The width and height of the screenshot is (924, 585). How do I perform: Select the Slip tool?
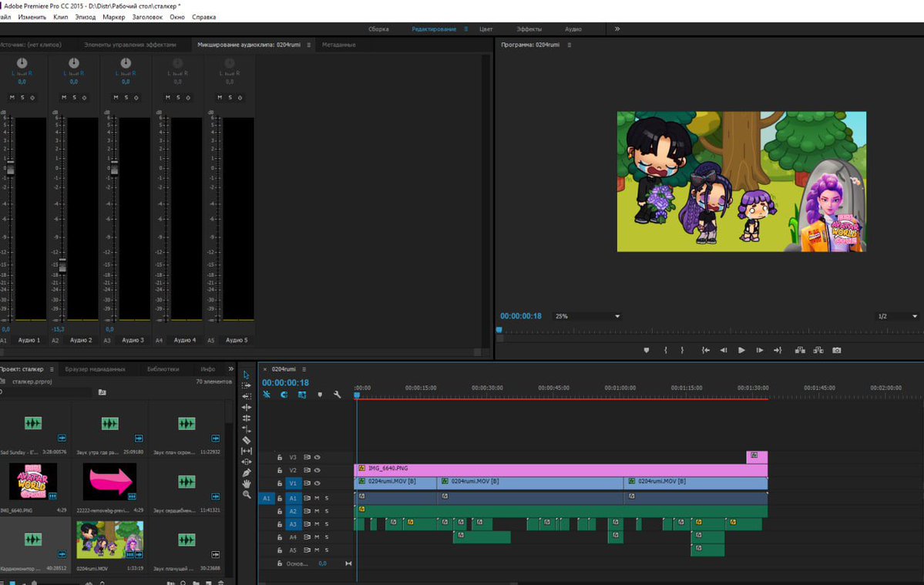click(247, 451)
